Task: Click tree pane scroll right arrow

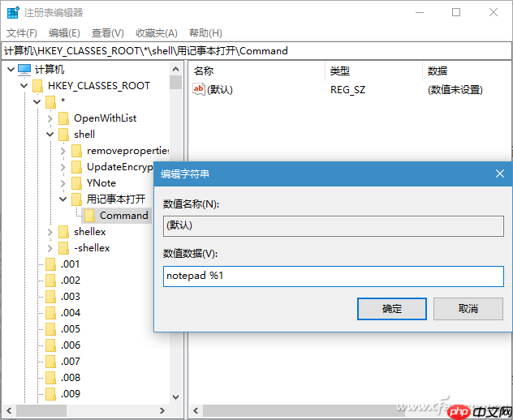Action: click(x=162, y=410)
